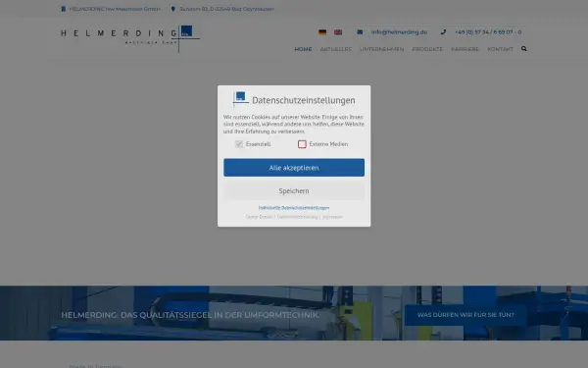Click the Qualitätssiegel in der Umformtechnik banner text
Image resolution: width=588 pixels, height=368 pixels.
(190, 315)
